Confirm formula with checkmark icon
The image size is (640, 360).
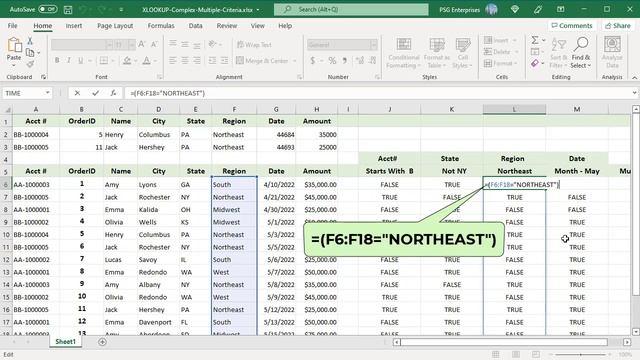point(95,93)
